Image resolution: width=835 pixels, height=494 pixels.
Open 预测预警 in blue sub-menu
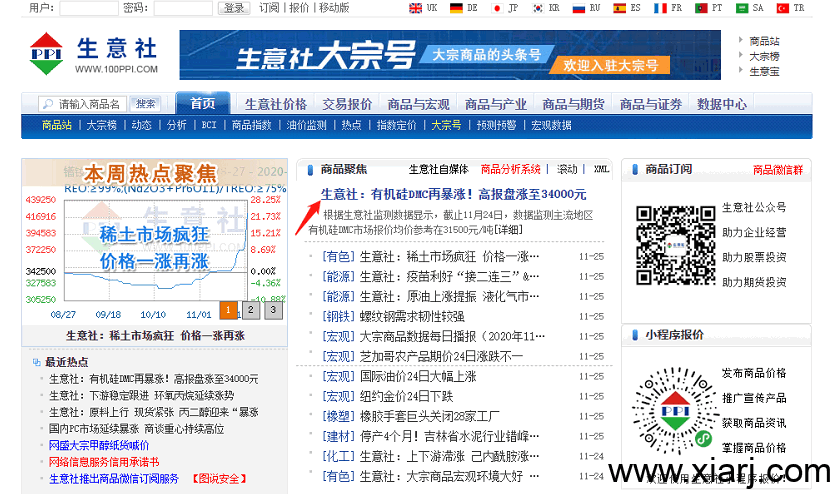point(496,125)
